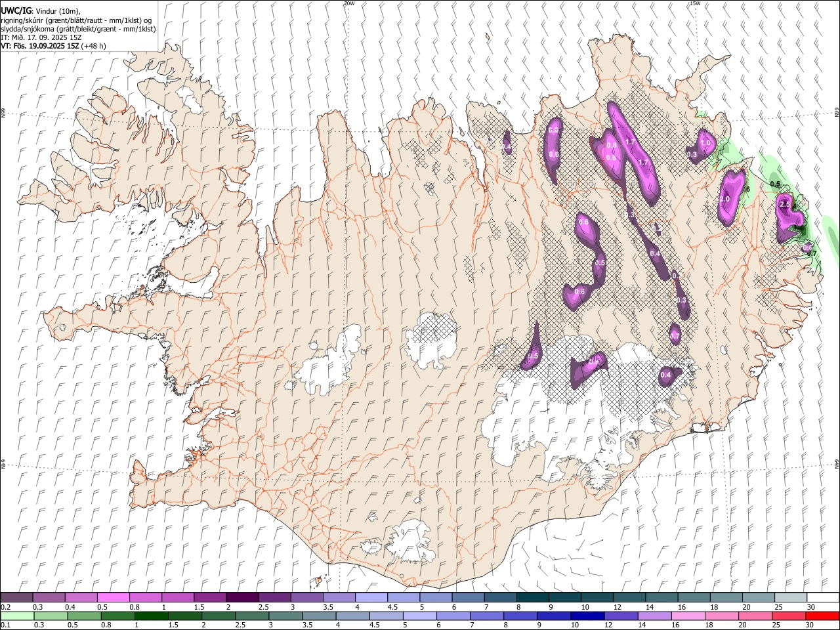Click the initial time 'IT: Mið. 17. 09. 2025 15Z'
Viewport: 840px width, 630px height.
tap(41, 37)
